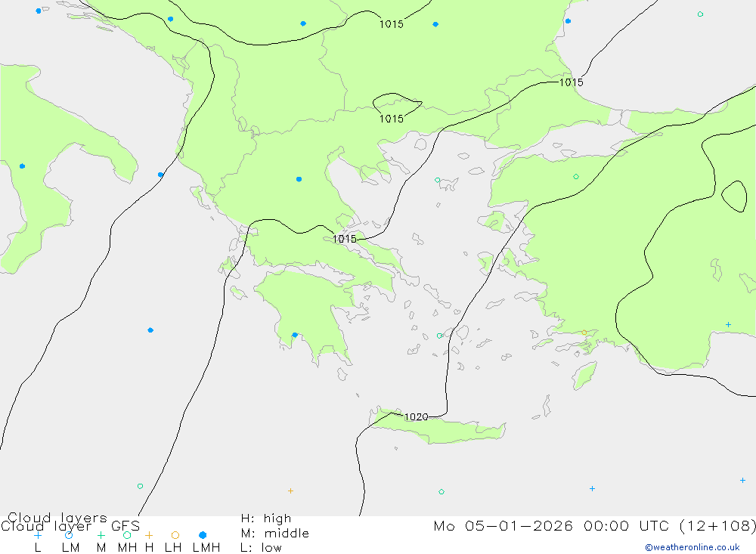Click the green cross M legend symbol
Screen dimensions: 756x554
101,535
